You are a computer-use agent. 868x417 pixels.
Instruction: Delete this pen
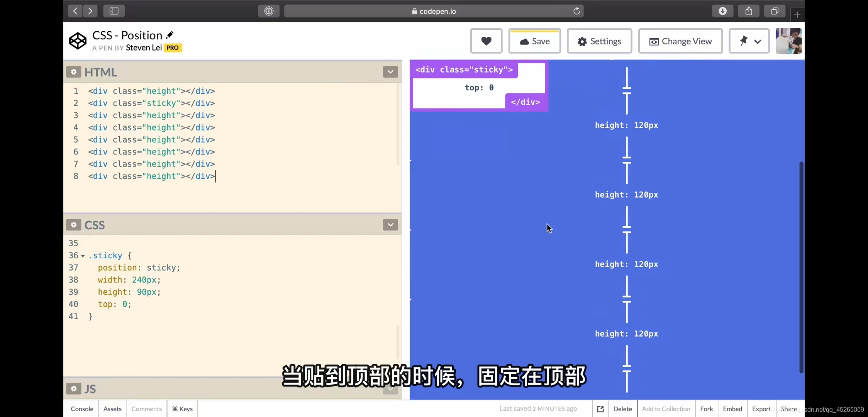(x=622, y=409)
